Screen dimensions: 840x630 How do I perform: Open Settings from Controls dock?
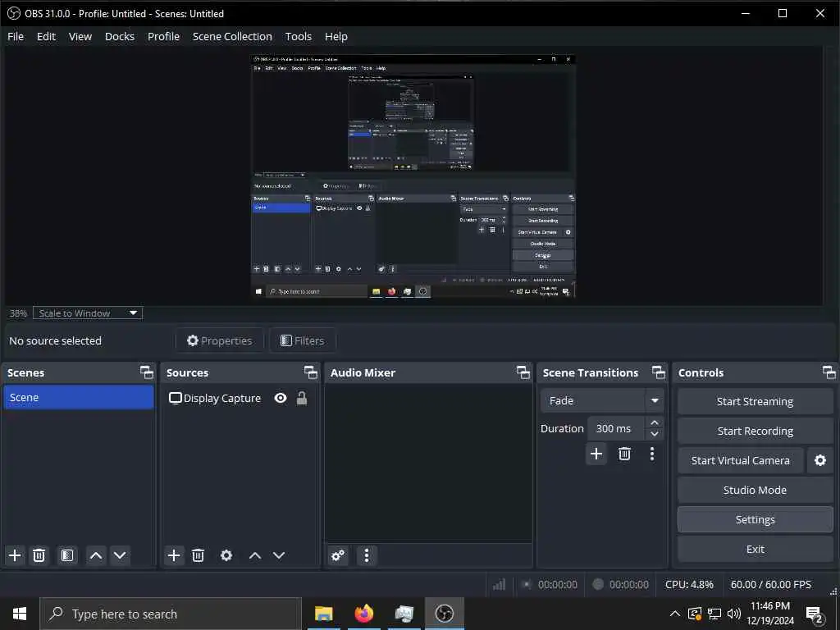[x=755, y=519]
